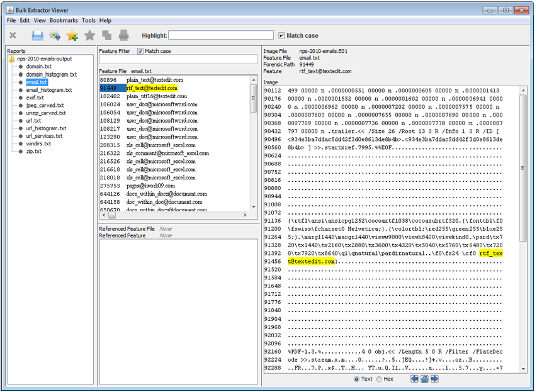Toggle Match case under Feature Filter

[140, 51]
